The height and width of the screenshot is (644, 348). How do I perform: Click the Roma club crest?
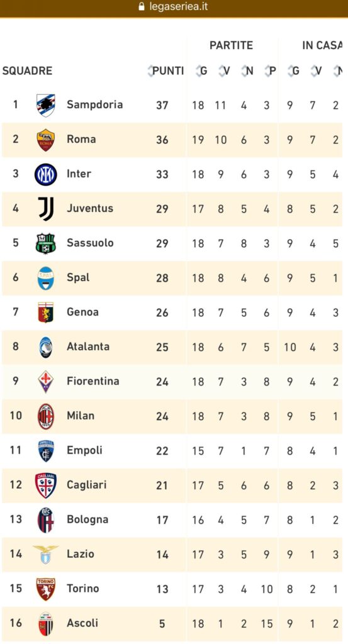45,140
